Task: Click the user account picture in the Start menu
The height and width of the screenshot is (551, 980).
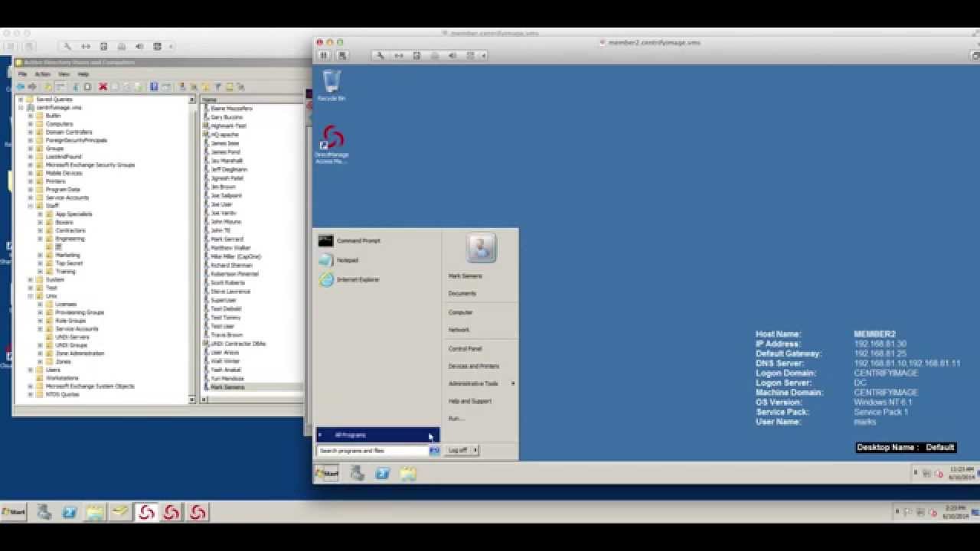Action: [481, 248]
